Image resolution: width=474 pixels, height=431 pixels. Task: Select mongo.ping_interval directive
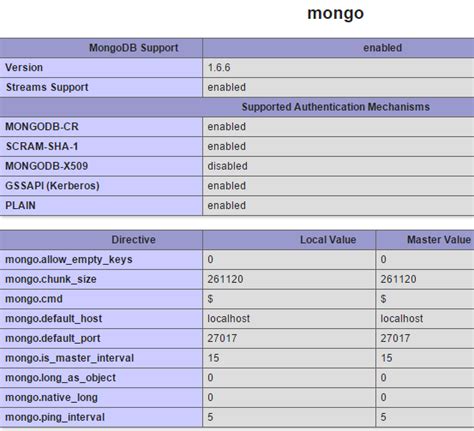55,417
